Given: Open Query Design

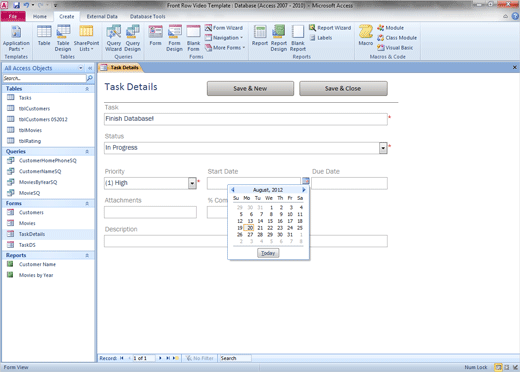Looking at the screenshot, I should pyautogui.click(x=133, y=39).
